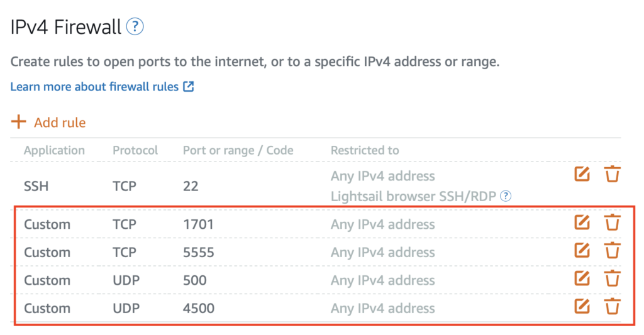The width and height of the screenshot is (644, 335).
Task: Delete the SSH port 22 rule
Action: click(x=613, y=174)
